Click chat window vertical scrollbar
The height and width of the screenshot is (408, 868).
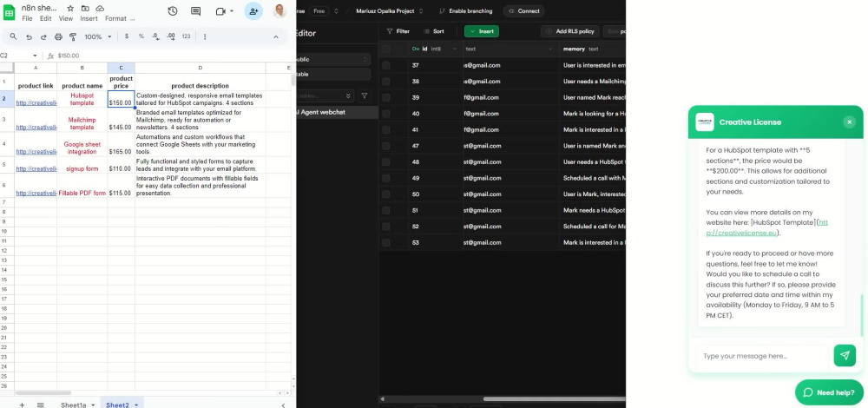pyautogui.click(x=860, y=316)
